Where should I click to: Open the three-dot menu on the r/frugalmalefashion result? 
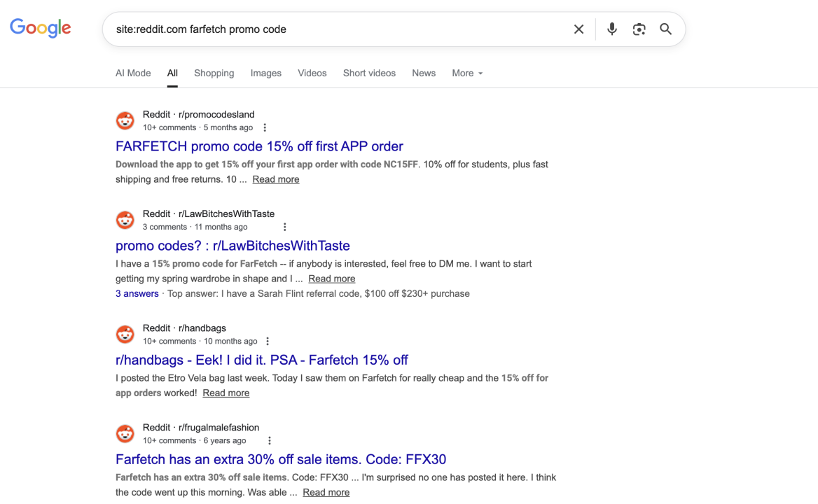(270, 440)
